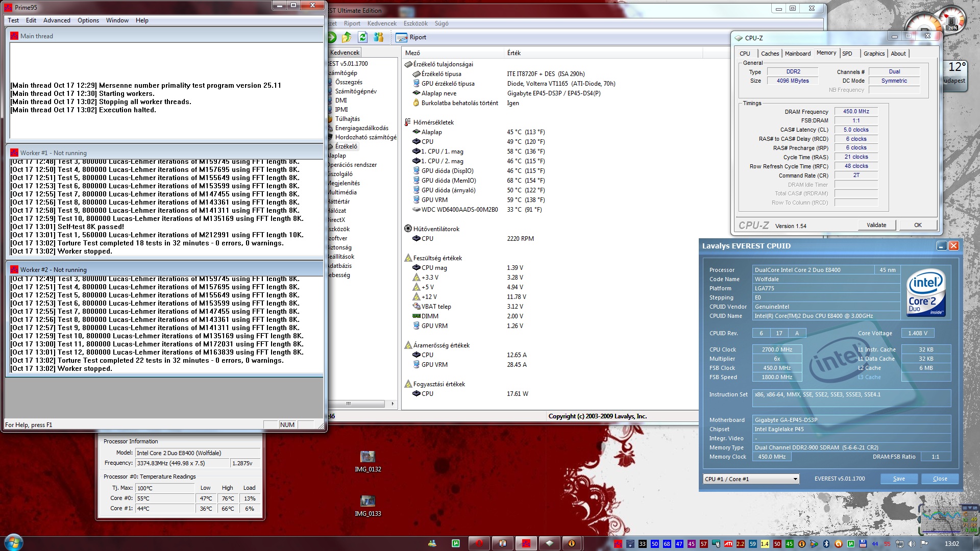Click the Validate button in CPU-Z
Viewport: 980px width, 551px height.
[x=876, y=225]
